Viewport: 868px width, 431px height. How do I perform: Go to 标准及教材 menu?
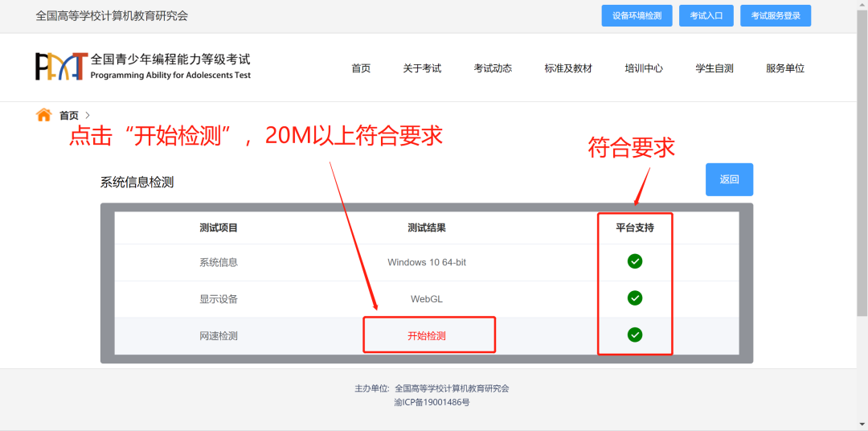568,68
